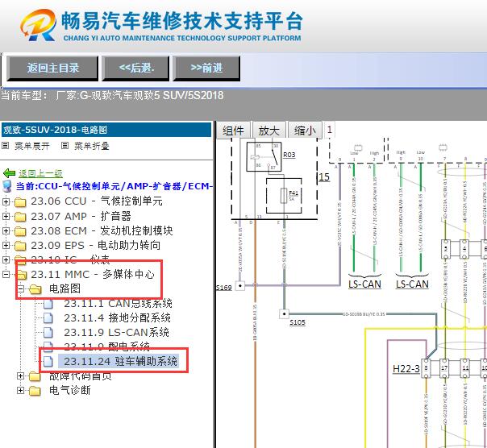Click the folder icon of 23.07 AMP

point(20,217)
